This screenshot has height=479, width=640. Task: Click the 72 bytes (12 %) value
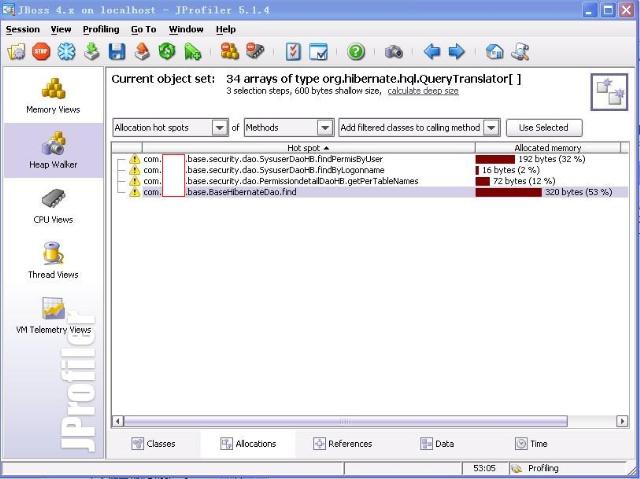(x=524, y=181)
